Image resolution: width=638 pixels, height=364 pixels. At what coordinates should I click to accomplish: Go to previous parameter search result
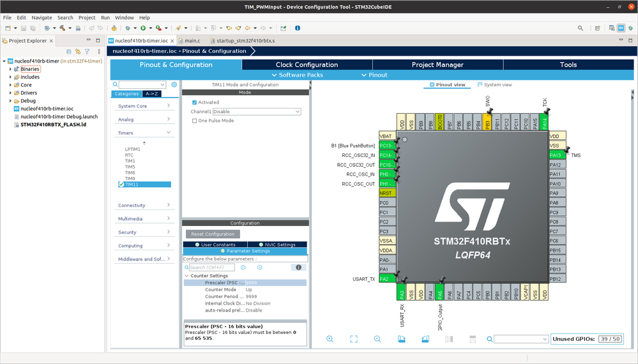point(243,267)
